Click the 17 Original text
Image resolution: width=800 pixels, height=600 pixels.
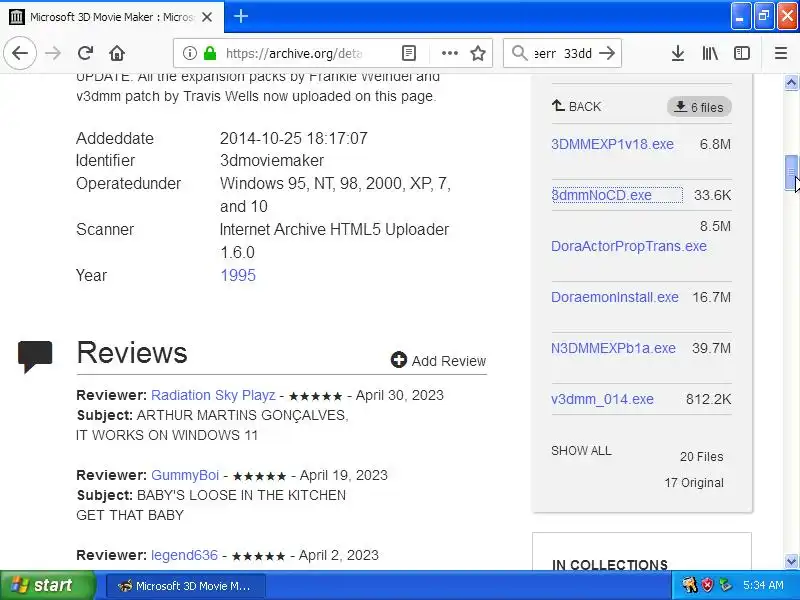point(694,483)
